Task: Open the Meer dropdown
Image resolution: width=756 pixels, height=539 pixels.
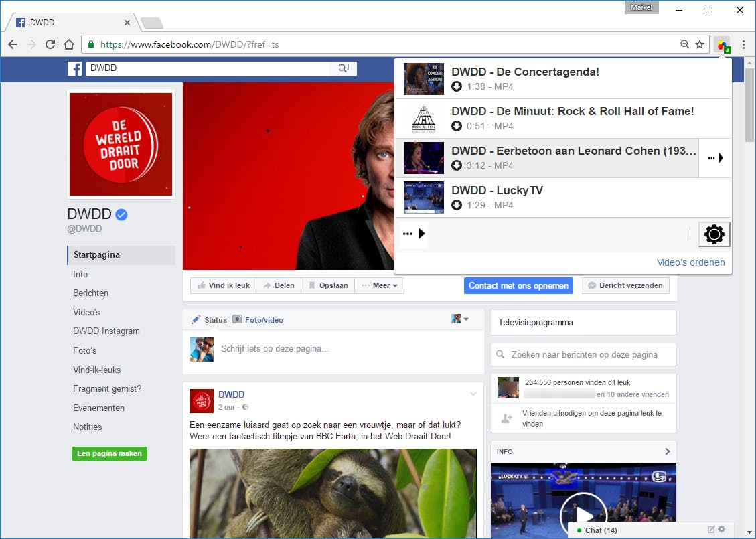Action: (x=380, y=285)
